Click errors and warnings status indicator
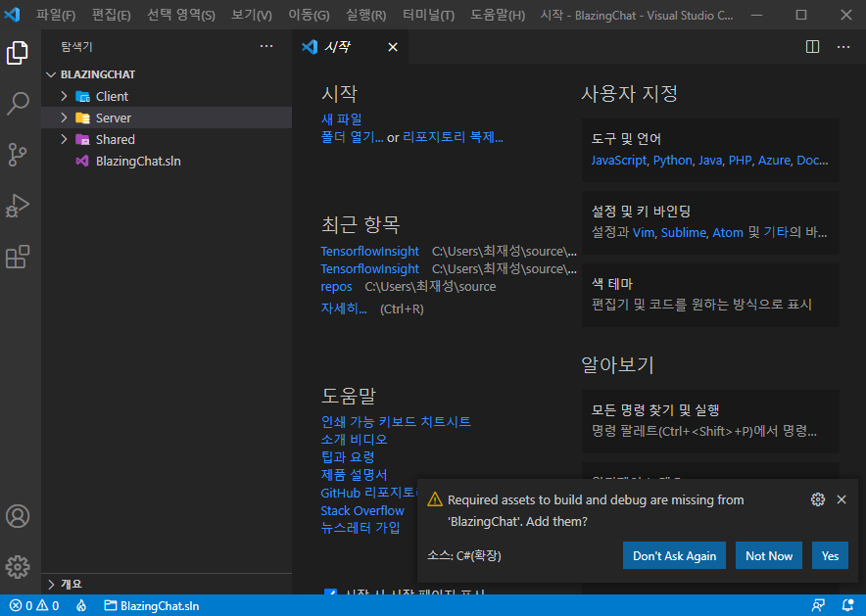This screenshot has height=616, width=866. [x=34, y=605]
